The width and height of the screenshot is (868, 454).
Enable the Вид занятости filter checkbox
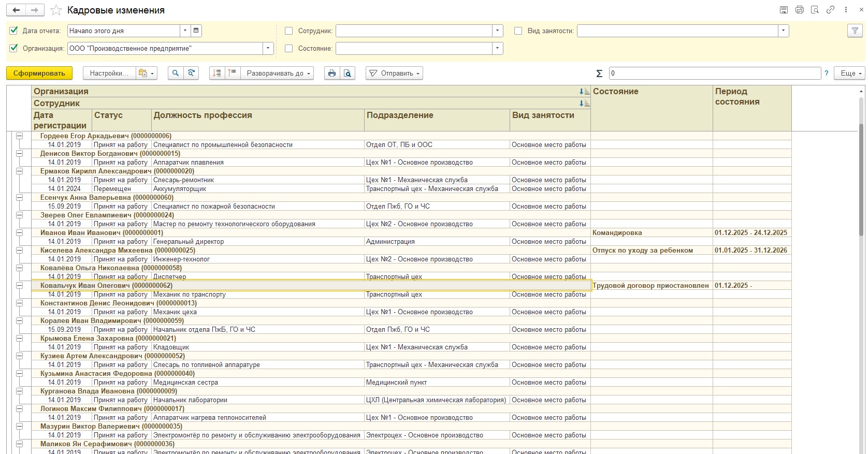click(x=518, y=31)
